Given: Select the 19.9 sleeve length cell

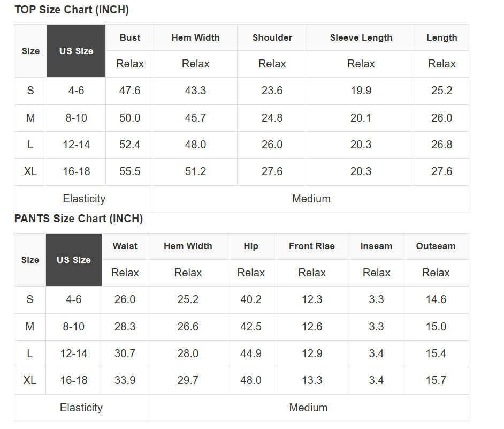Looking at the screenshot, I should [361, 91].
